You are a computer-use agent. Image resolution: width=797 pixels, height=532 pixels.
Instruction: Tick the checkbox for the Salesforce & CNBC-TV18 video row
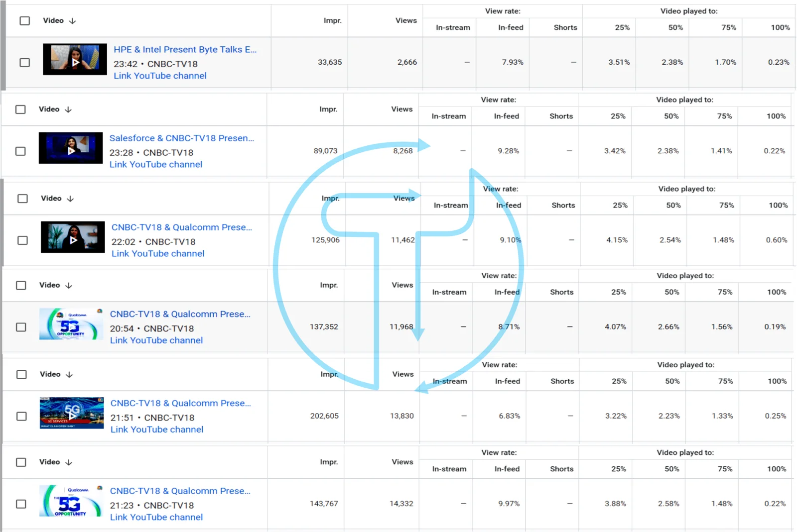pyautogui.click(x=20, y=151)
